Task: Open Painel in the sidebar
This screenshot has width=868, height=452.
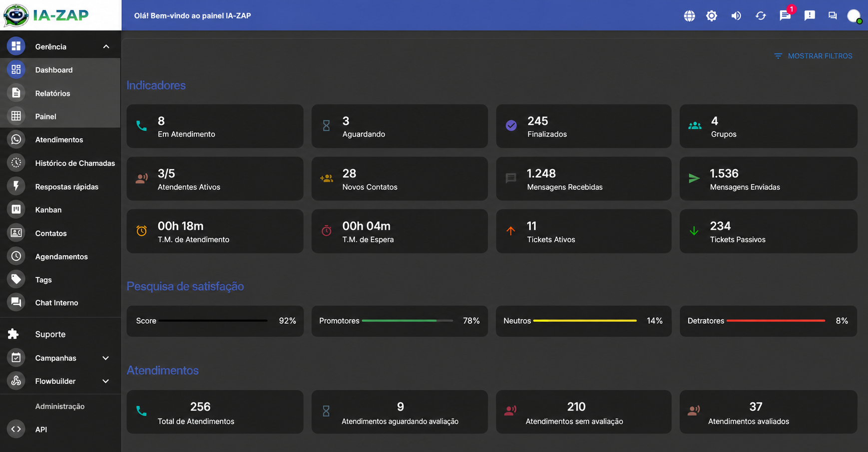Action: 60,116
